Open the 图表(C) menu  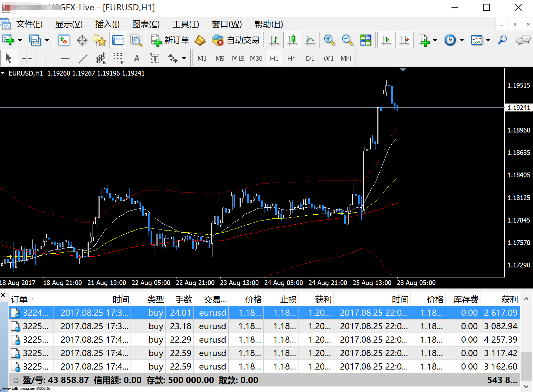pos(146,24)
